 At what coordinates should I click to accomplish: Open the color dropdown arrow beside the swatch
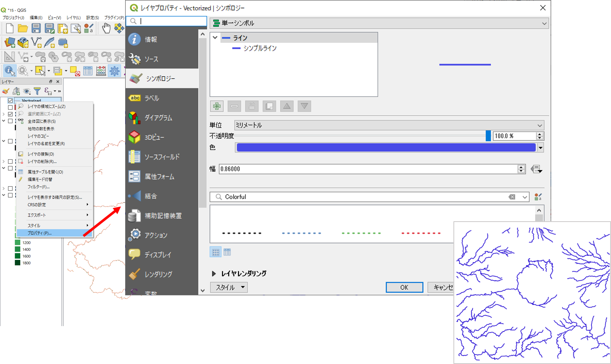click(x=541, y=148)
